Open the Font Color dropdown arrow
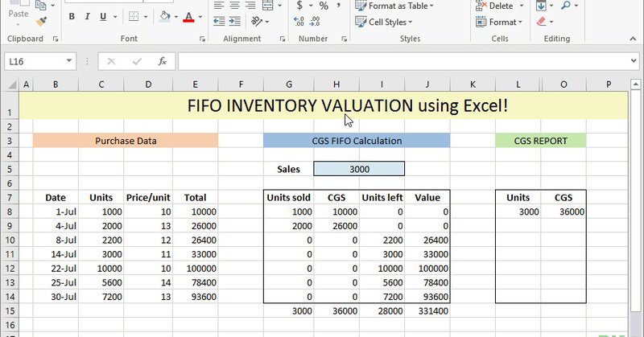 coord(200,17)
